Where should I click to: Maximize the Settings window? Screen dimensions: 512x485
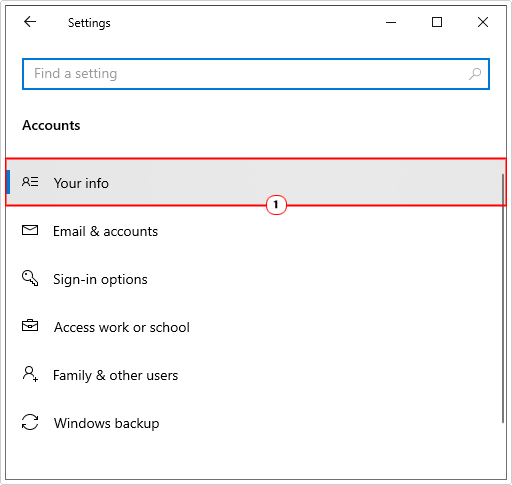click(x=437, y=22)
